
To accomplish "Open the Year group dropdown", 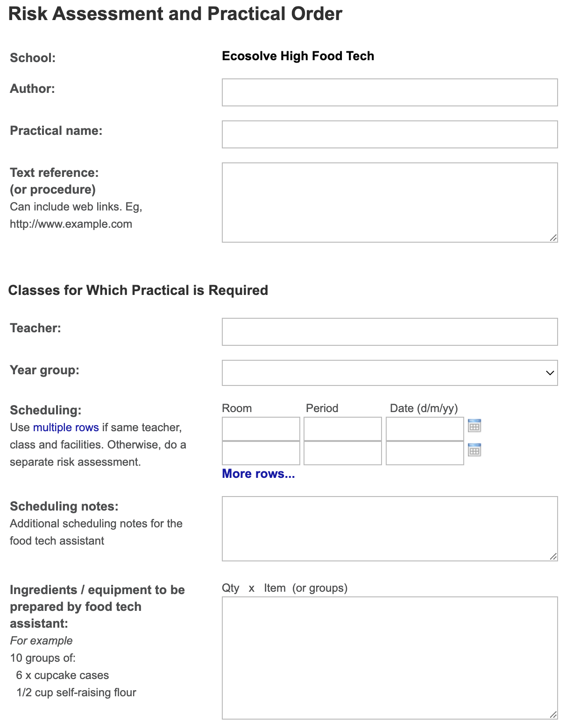I will 389,373.
